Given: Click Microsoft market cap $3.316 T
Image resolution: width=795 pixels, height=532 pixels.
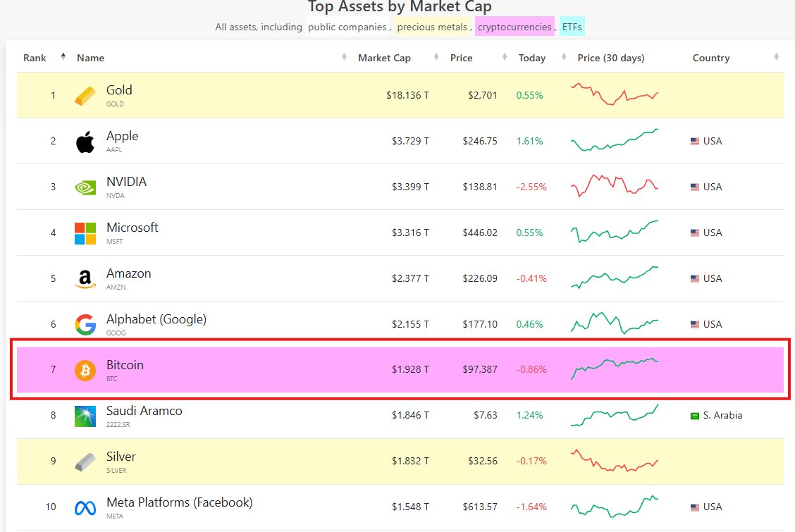Looking at the screenshot, I should (x=410, y=233).
